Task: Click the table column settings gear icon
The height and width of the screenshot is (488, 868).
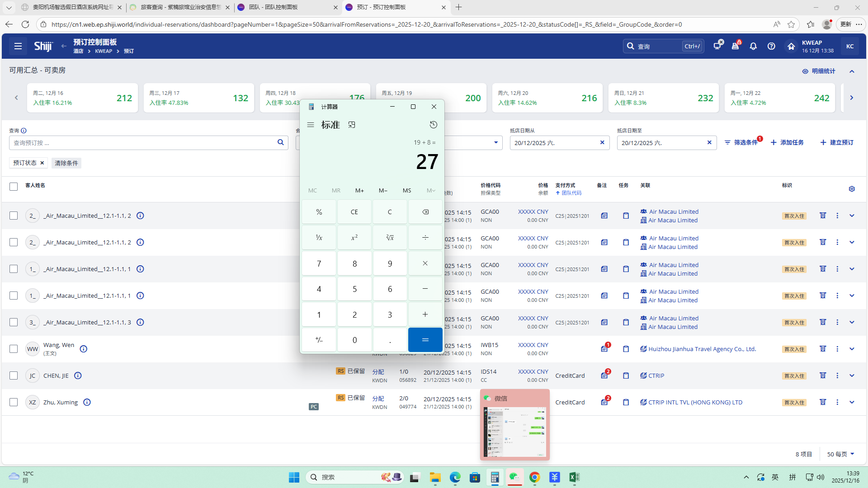Action: point(852,189)
